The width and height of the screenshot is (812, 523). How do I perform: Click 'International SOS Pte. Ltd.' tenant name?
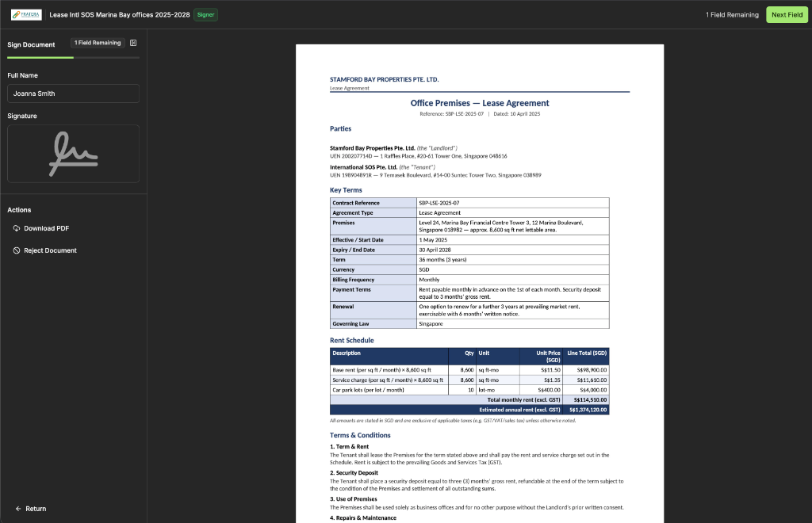(x=363, y=167)
